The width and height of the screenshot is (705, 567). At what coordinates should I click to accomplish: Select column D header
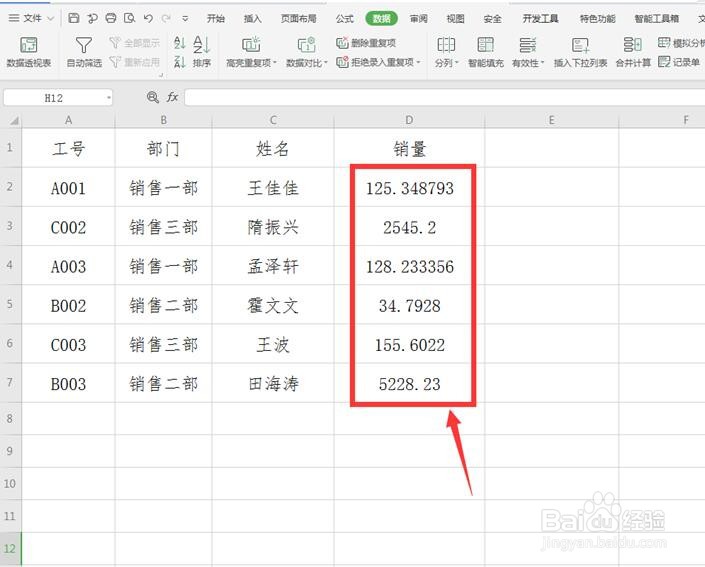409,120
